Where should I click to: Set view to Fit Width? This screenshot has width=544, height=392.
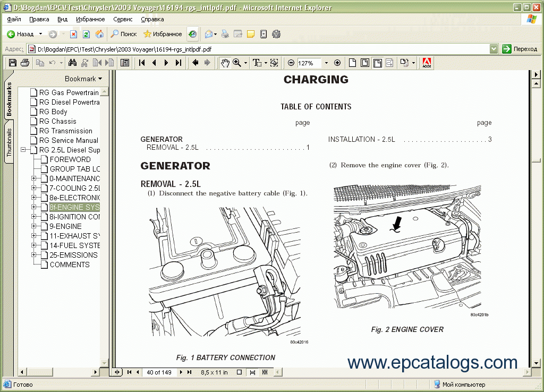378,63
